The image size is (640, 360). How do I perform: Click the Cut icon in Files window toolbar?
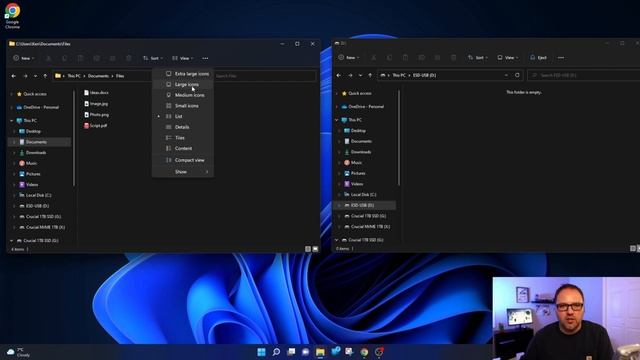click(x=48, y=58)
